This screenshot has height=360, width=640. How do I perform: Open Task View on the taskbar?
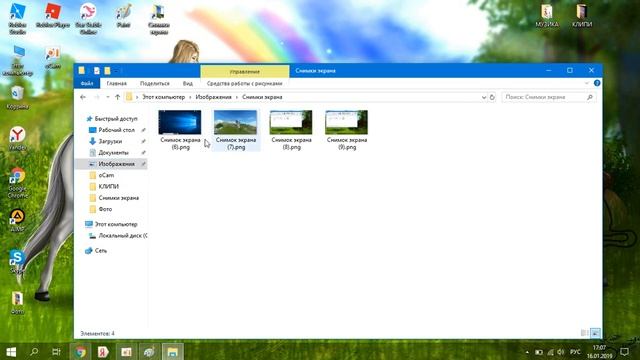(56, 352)
